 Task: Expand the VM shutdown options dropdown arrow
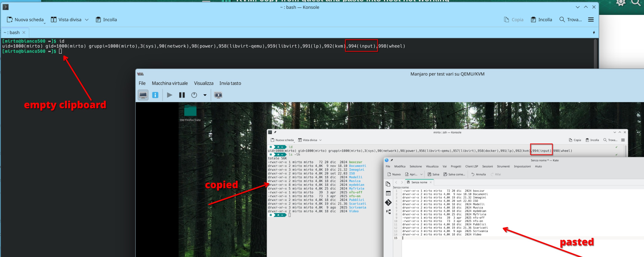(205, 95)
